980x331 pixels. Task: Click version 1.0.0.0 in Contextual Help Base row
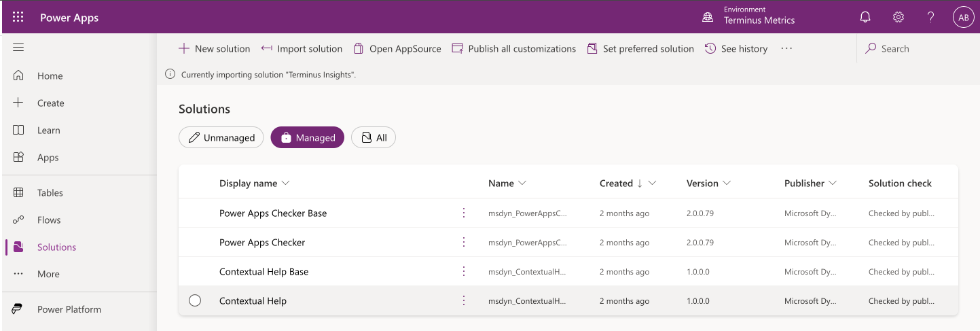(698, 272)
